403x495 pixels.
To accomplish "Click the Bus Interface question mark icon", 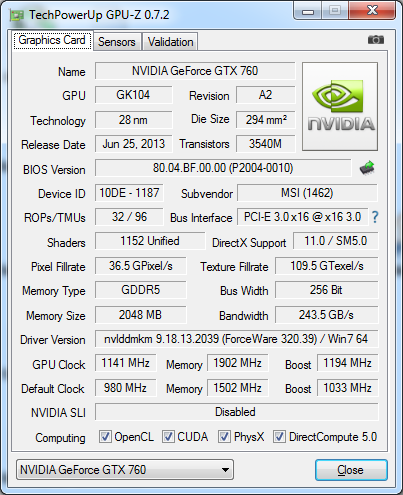I will (x=375, y=217).
